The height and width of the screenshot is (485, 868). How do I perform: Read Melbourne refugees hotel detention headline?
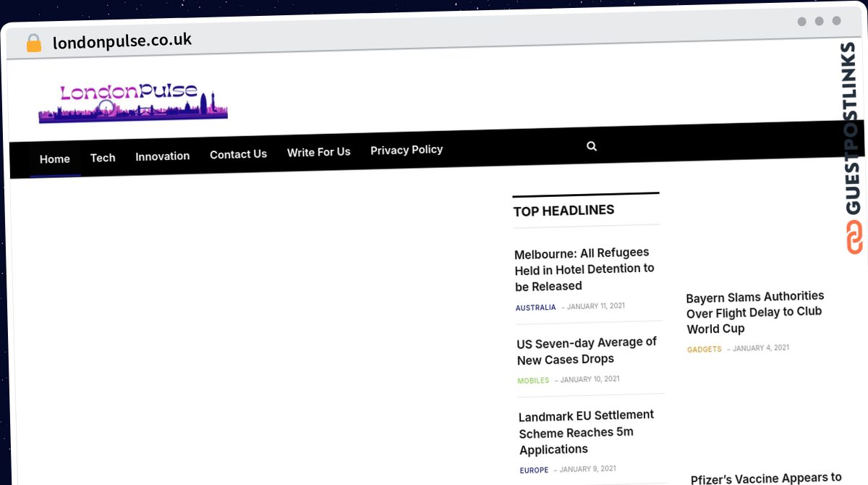tap(584, 269)
